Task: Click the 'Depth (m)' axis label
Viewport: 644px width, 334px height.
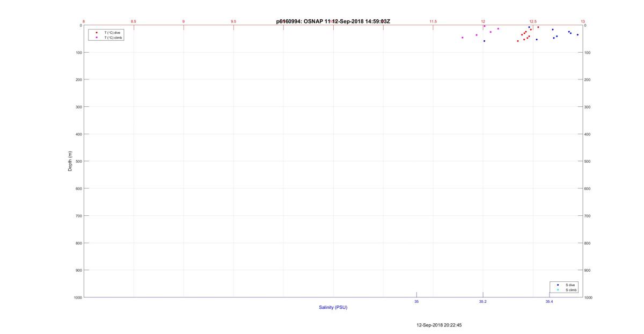Action: [70, 161]
